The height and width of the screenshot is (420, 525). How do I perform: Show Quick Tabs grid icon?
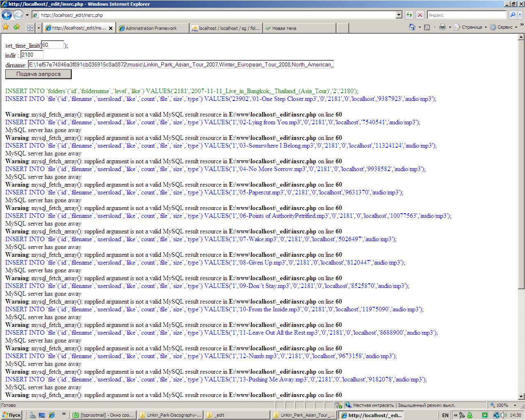coord(30,28)
